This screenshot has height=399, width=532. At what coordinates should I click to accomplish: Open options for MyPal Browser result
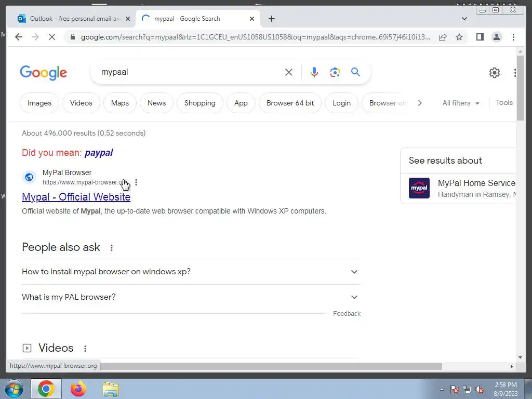tap(136, 182)
